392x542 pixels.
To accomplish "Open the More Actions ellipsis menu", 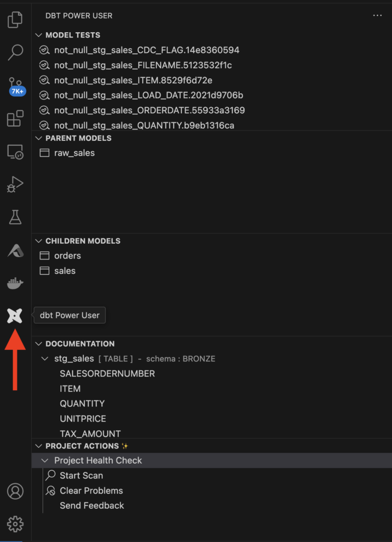I will click(x=377, y=15).
